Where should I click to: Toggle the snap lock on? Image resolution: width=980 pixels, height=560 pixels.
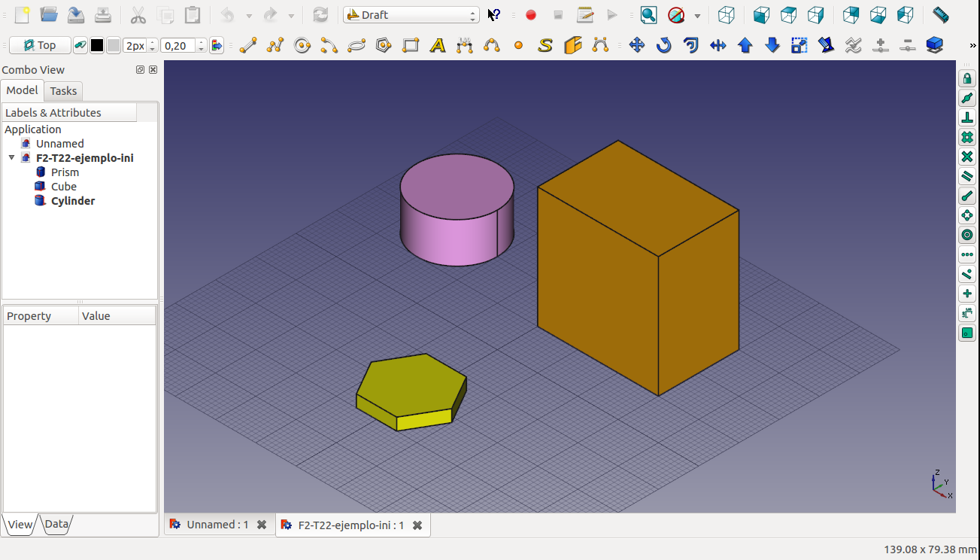(967, 78)
